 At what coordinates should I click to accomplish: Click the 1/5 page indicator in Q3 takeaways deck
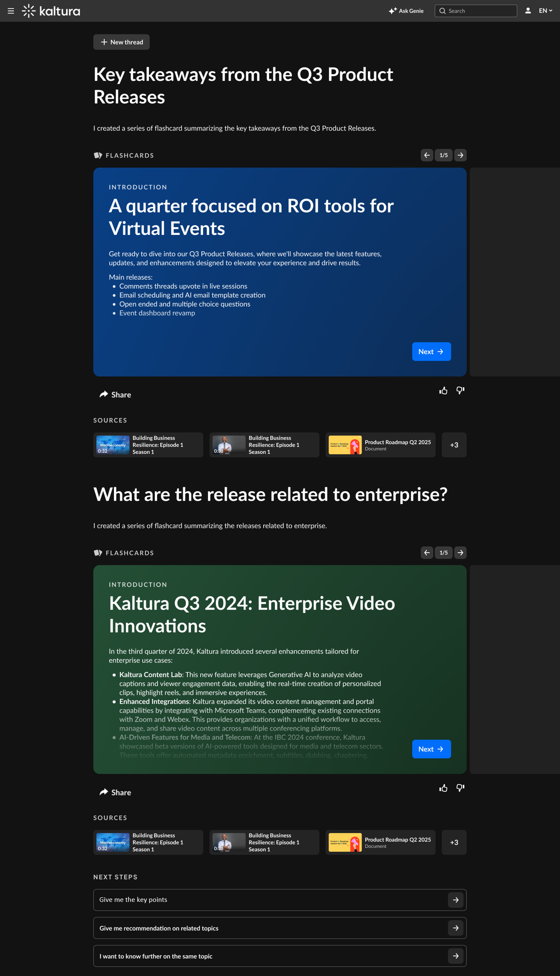[x=444, y=155]
